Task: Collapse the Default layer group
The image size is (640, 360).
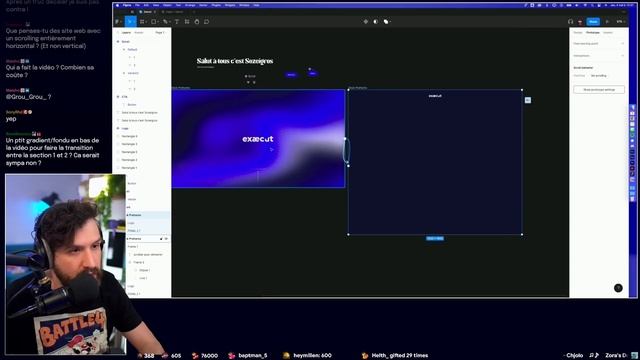Action: tap(124, 49)
